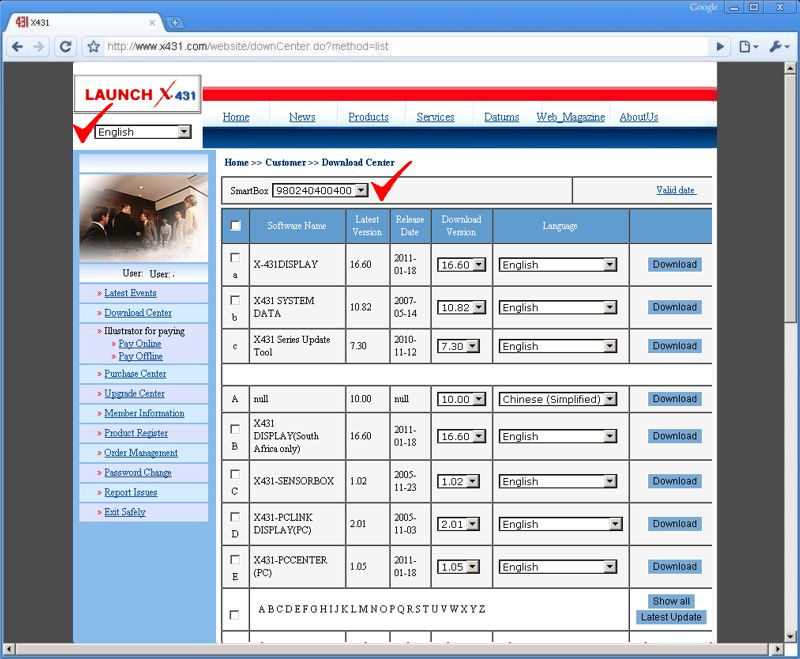This screenshot has height=659, width=800.
Task: Download the X431 Series Update Tool
Action: pyautogui.click(x=674, y=346)
